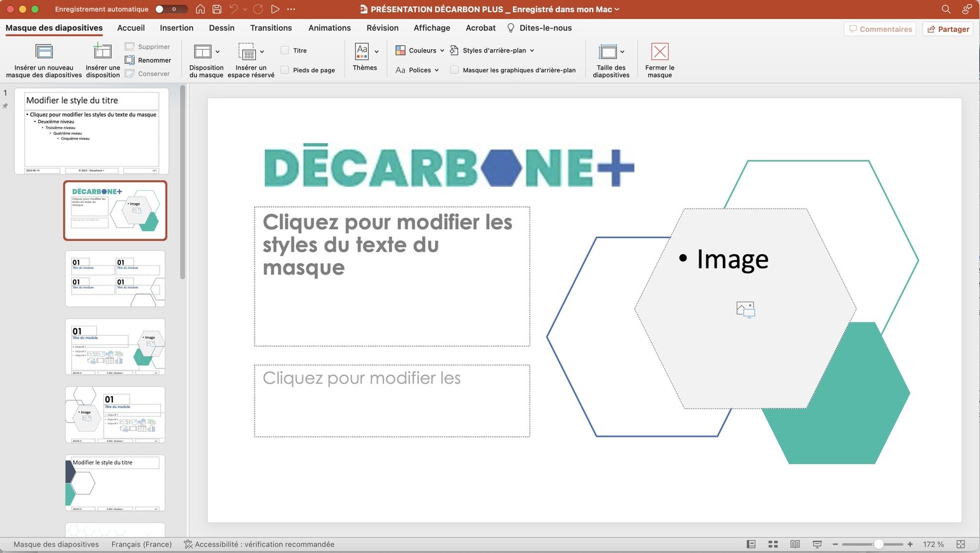Image resolution: width=980 pixels, height=553 pixels.
Task: Click zoom percentage 172 %
Action: (933, 544)
